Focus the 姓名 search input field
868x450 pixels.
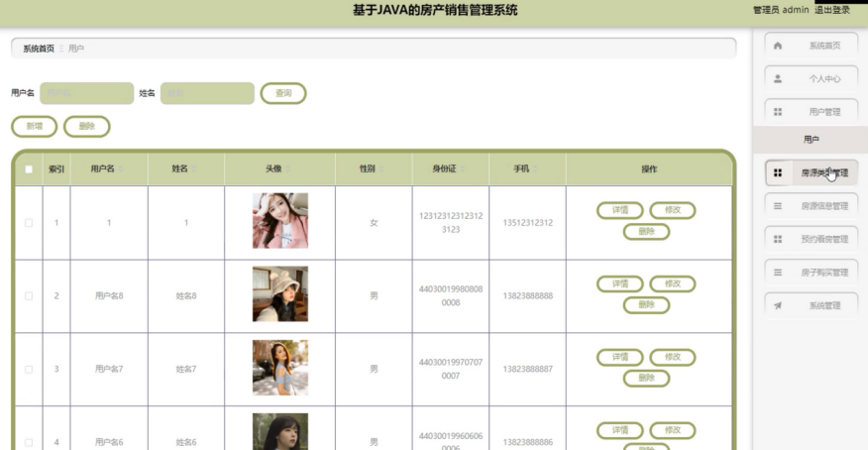(208, 93)
